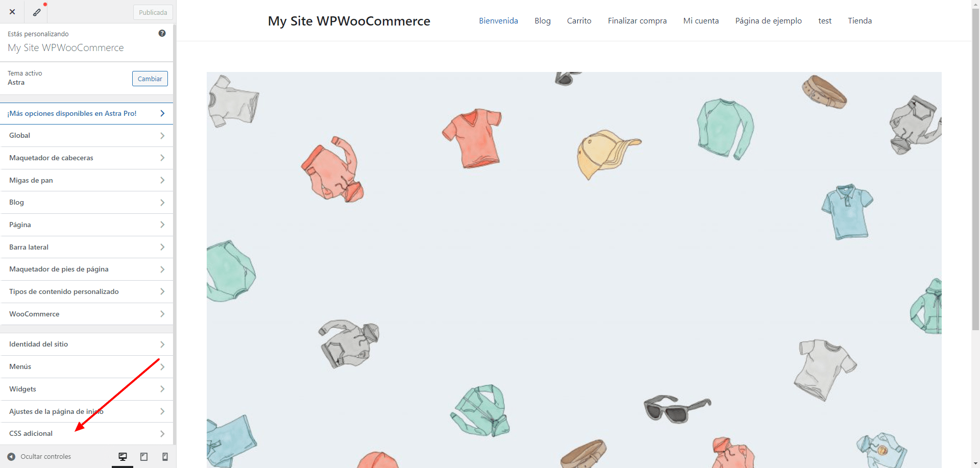The width and height of the screenshot is (980, 468).
Task: Switch to tablet preview icon
Action: point(144,457)
